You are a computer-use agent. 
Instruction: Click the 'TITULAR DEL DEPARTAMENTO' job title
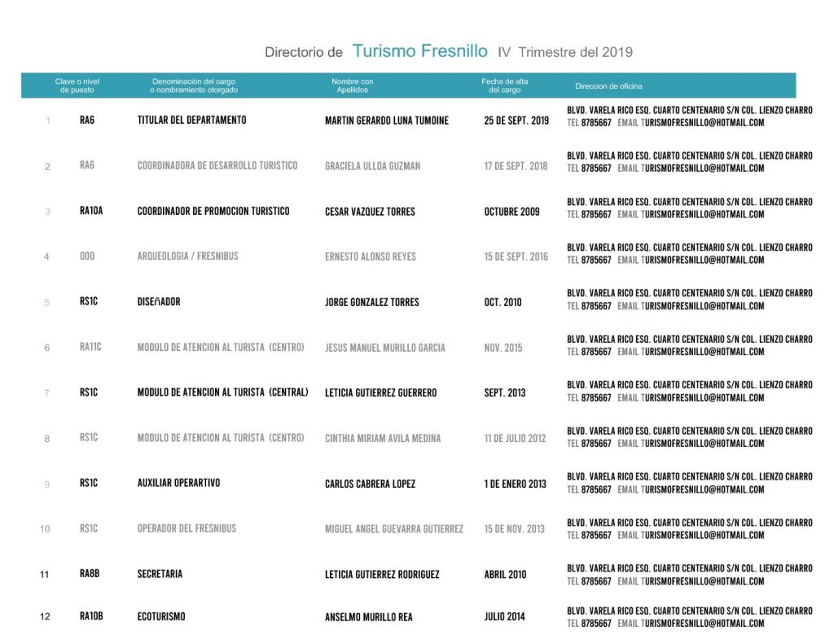[x=191, y=120]
